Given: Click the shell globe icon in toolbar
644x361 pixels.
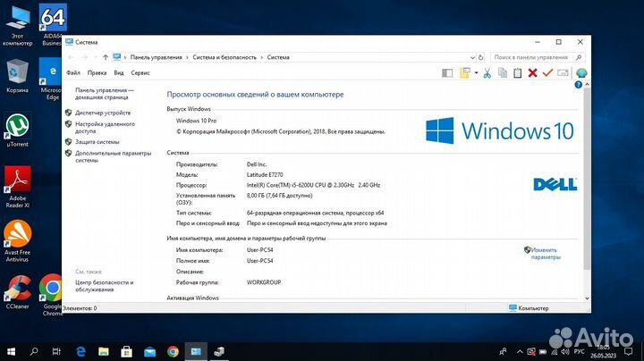Looking at the screenshot, I should pyautogui.click(x=581, y=73).
